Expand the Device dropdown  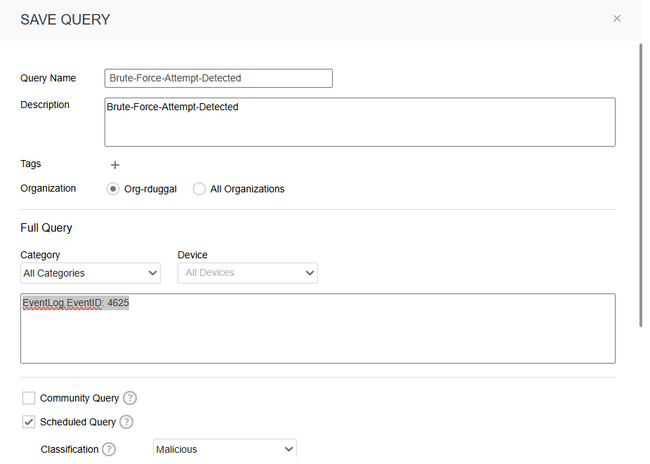[247, 273]
